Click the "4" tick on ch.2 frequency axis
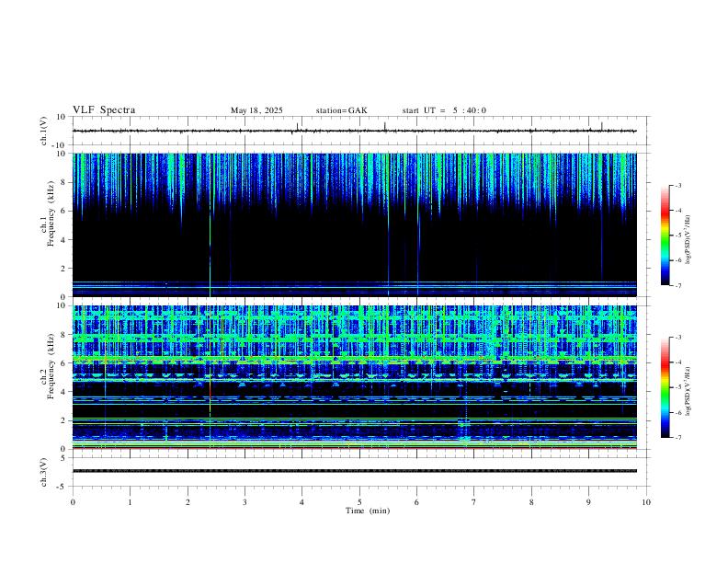728x563 pixels. [x=63, y=392]
